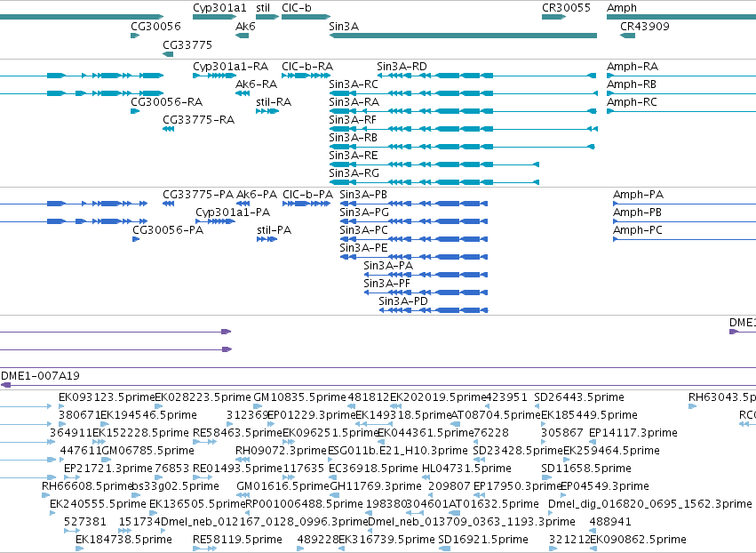The image size is (756, 553).
Task: Open protein Sin3A-PC
Action: tap(414, 239)
